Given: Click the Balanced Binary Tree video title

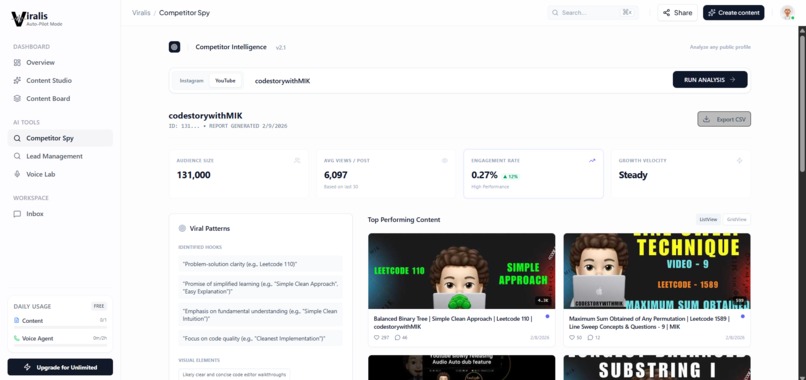Looking at the screenshot, I should [452, 322].
